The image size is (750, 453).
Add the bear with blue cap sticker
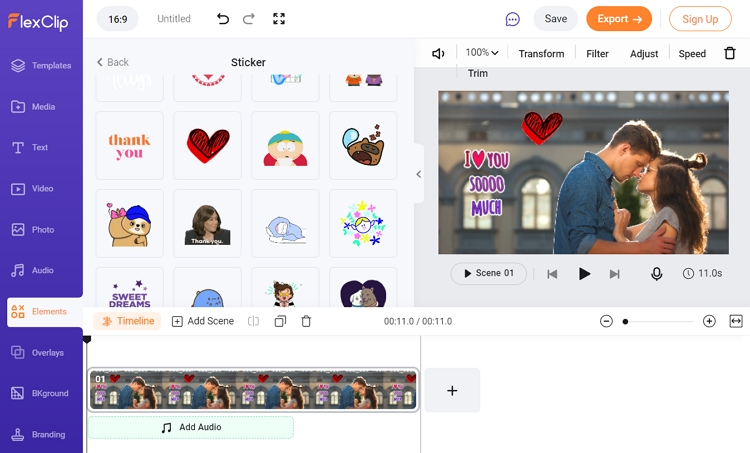pyautogui.click(x=130, y=223)
